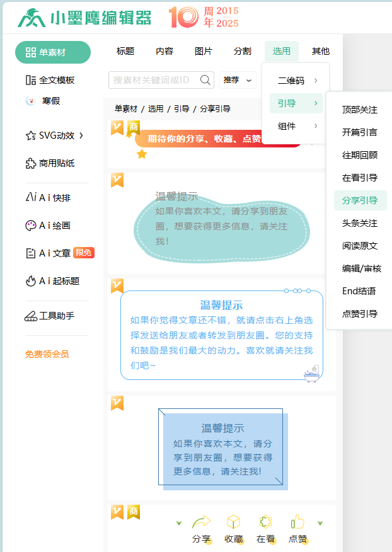The height and width of the screenshot is (552, 392).
Task: Switch to the 标题 tab
Action: [125, 52]
